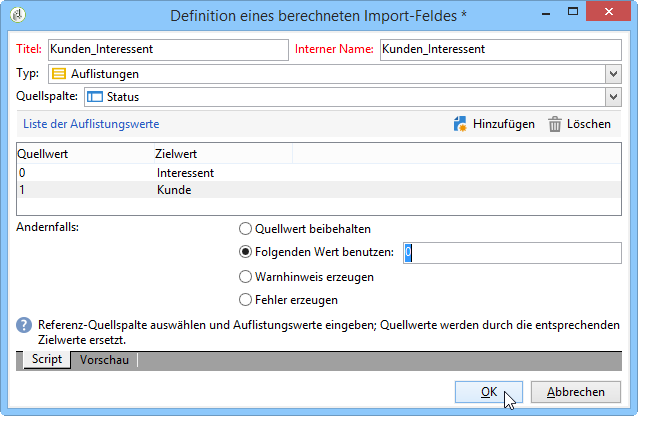Screen dimensions: 658x433
Task: Open the Quellspalte dropdown arrow
Action: (613, 97)
